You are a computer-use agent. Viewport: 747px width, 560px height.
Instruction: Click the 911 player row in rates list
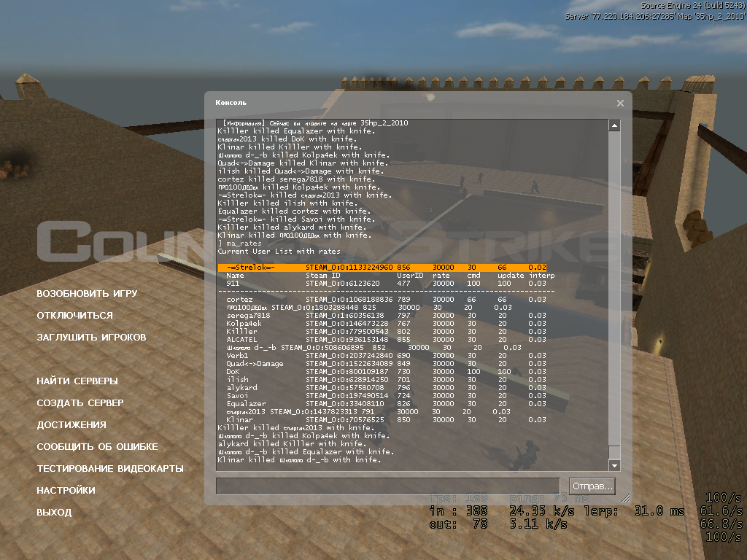click(387, 284)
